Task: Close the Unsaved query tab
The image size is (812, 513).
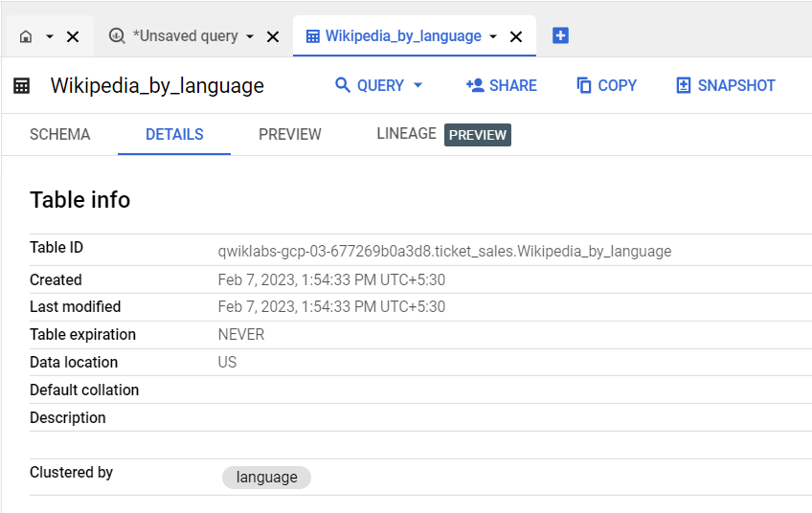Action: tap(272, 36)
